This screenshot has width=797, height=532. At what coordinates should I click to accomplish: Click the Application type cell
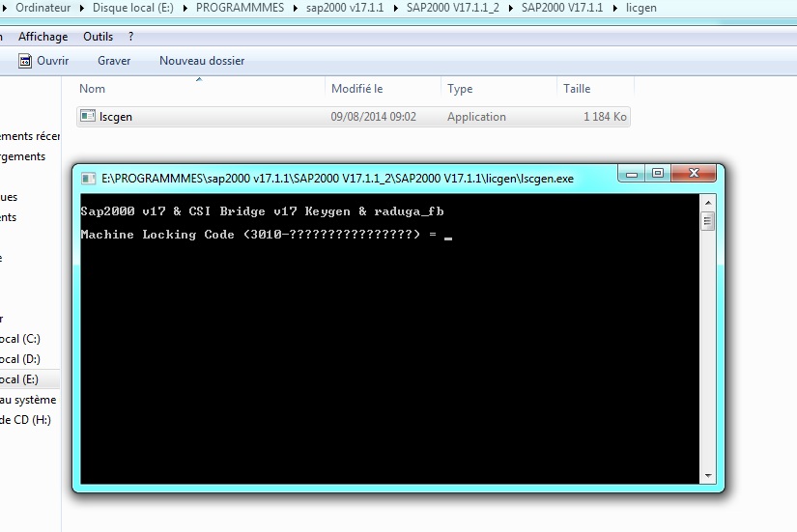477,117
